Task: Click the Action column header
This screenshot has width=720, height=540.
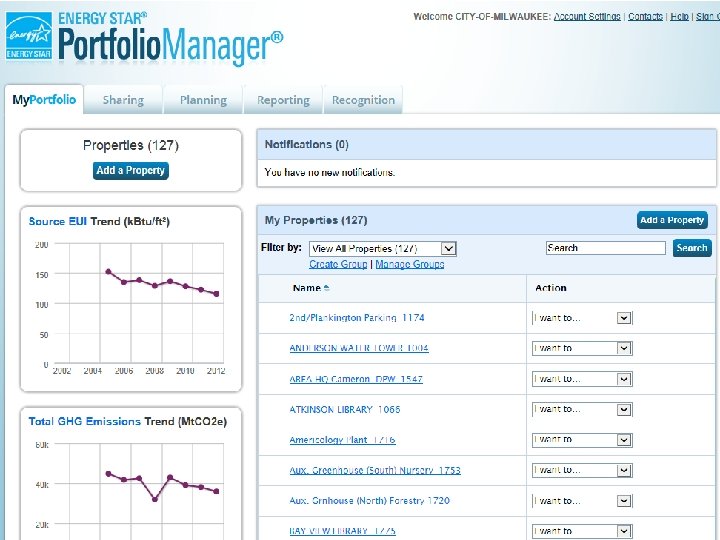Action: pyautogui.click(x=551, y=288)
